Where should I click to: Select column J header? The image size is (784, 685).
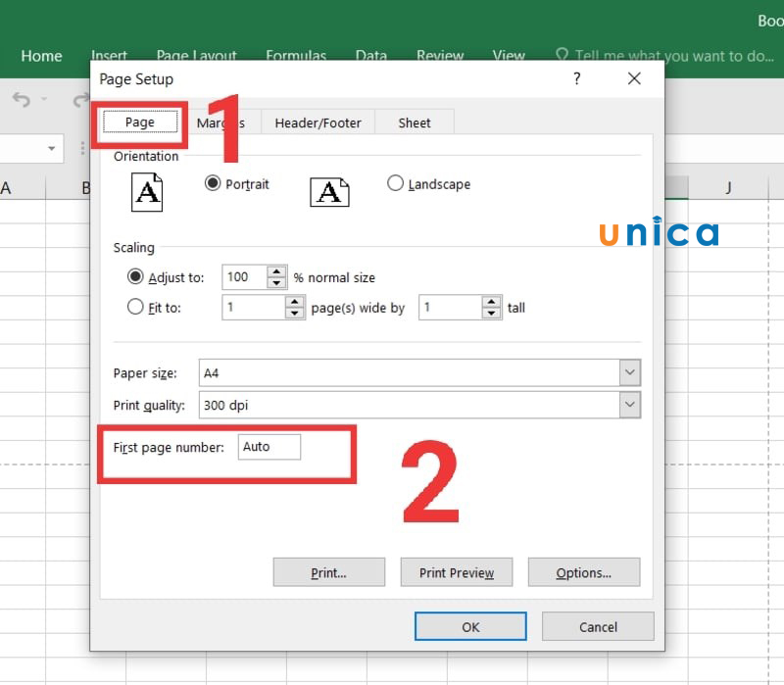tap(728, 188)
